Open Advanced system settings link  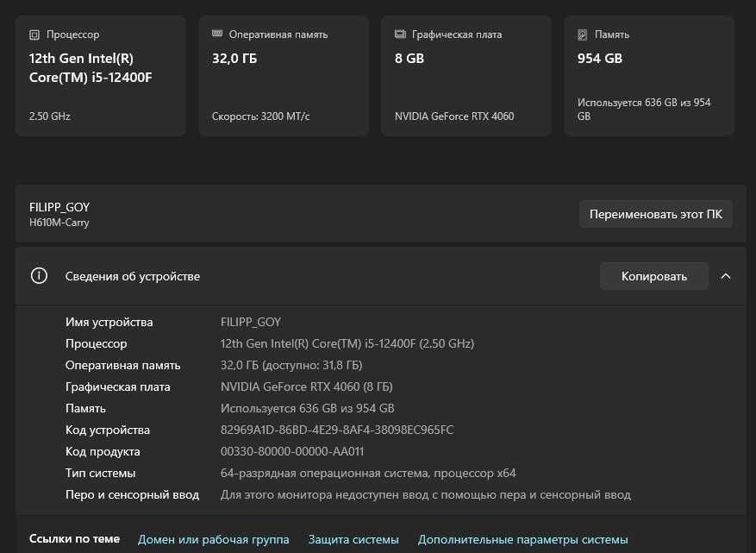522,539
